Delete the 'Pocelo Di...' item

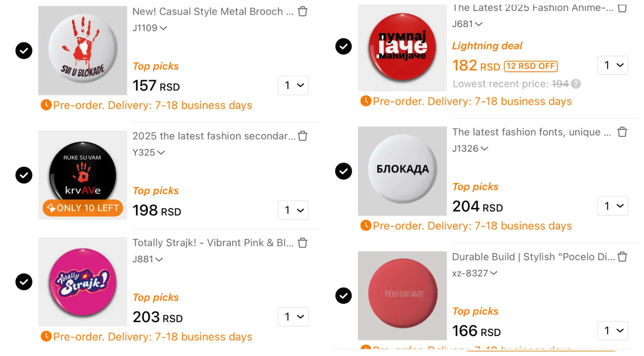[622, 256]
